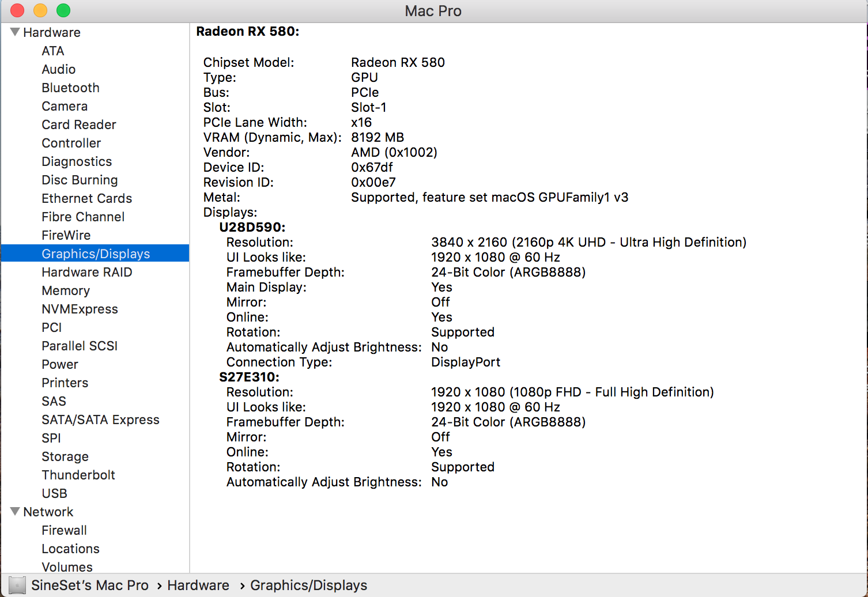Click the DisplayPort connection type value
This screenshot has width=868, height=597.
(466, 362)
